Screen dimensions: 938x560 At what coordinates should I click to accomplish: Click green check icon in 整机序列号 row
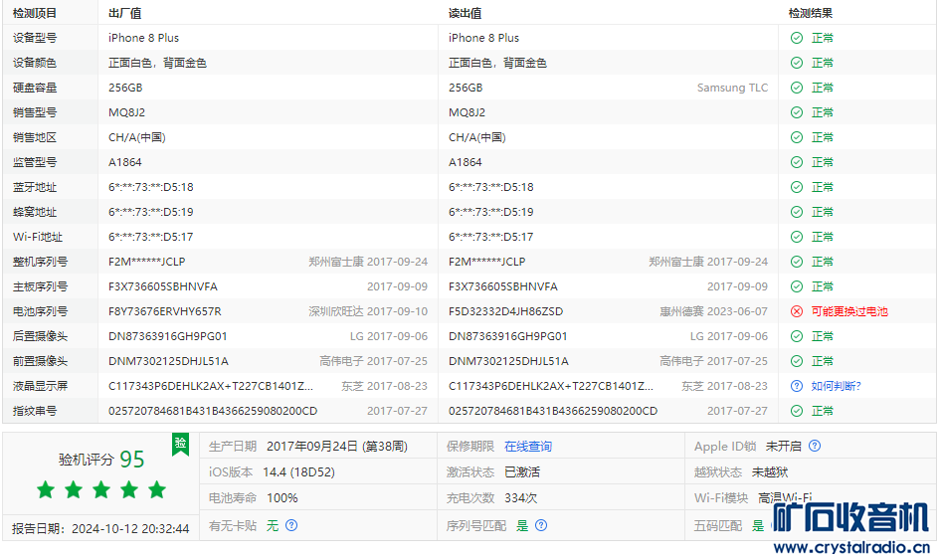click(796, 262)
